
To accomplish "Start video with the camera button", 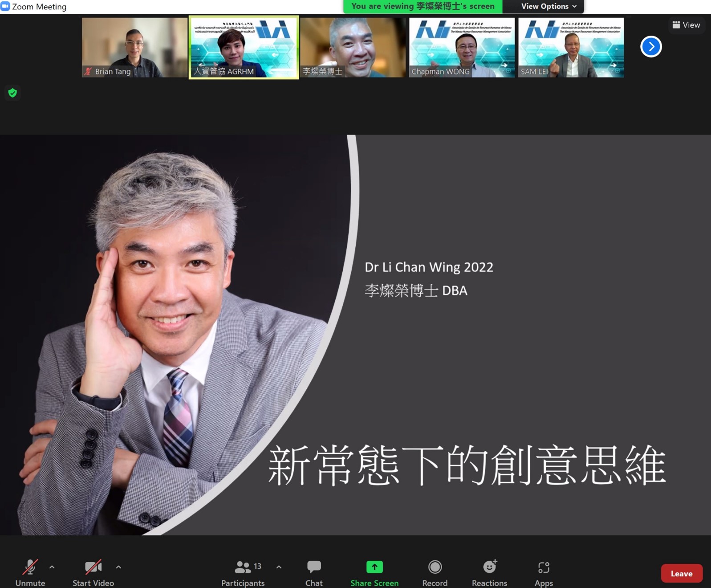I will pos(93,573).
